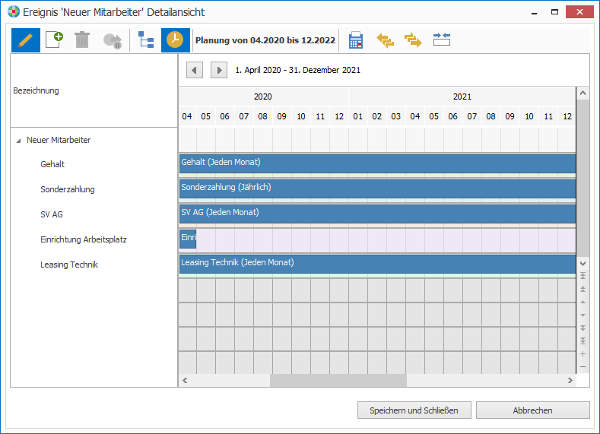Click the page-up double arrow icon

coord(583,289)
